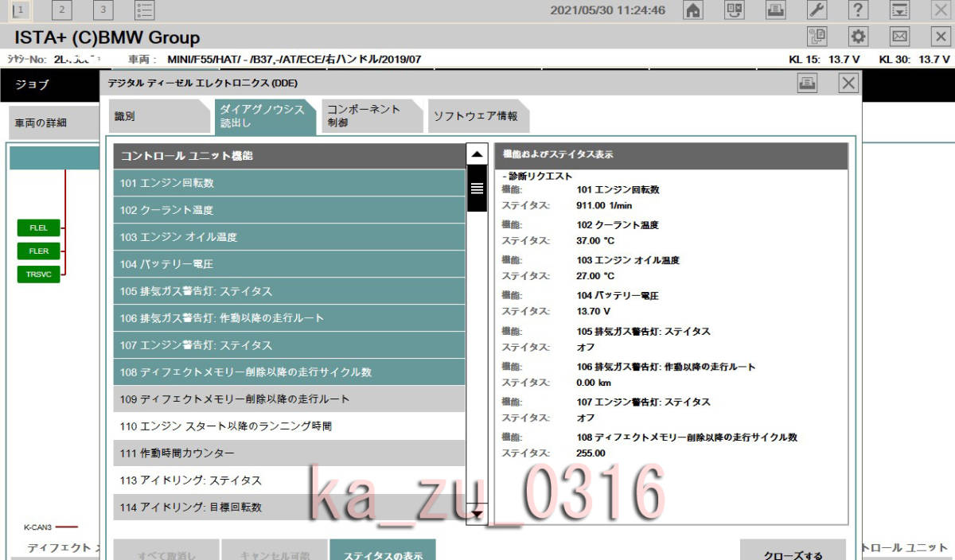Click the print icon in the DDE dialog header
The height and width of the screenshot is (560, 955).
point(807,83)
